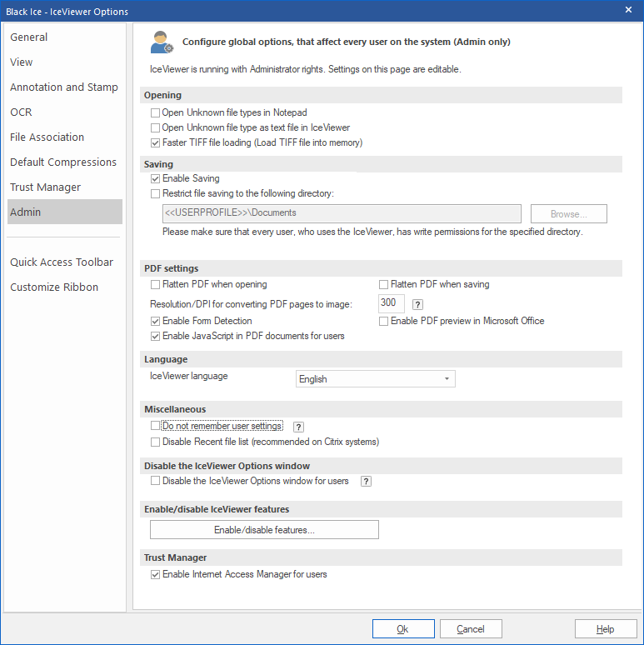Switch to the View options page
The height and width of the screenshot is (645, 644).
65,62
